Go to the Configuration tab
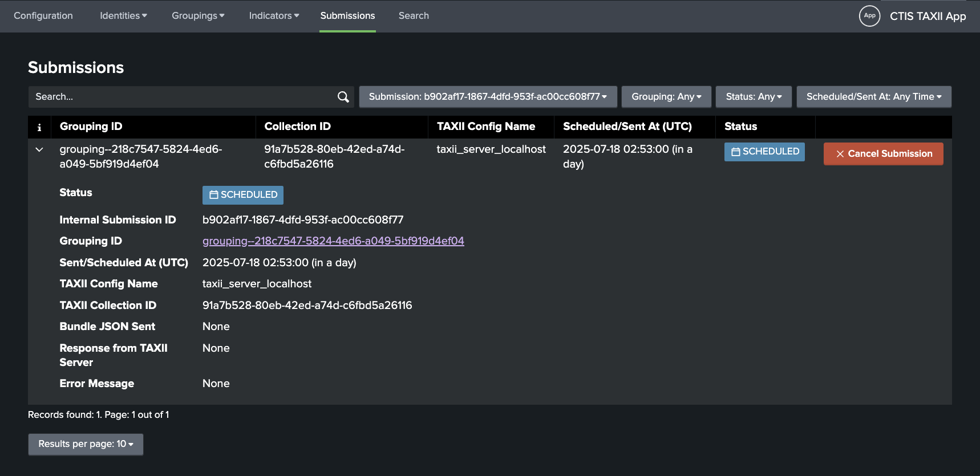This screenshot has width=980, height=476. 43,16
